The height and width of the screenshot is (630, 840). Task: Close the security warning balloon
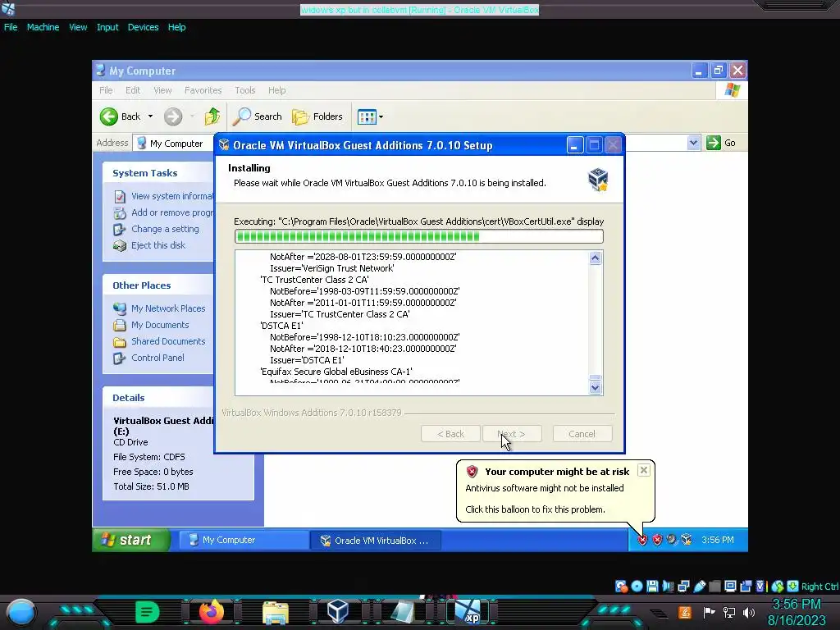tap(643, 470)
